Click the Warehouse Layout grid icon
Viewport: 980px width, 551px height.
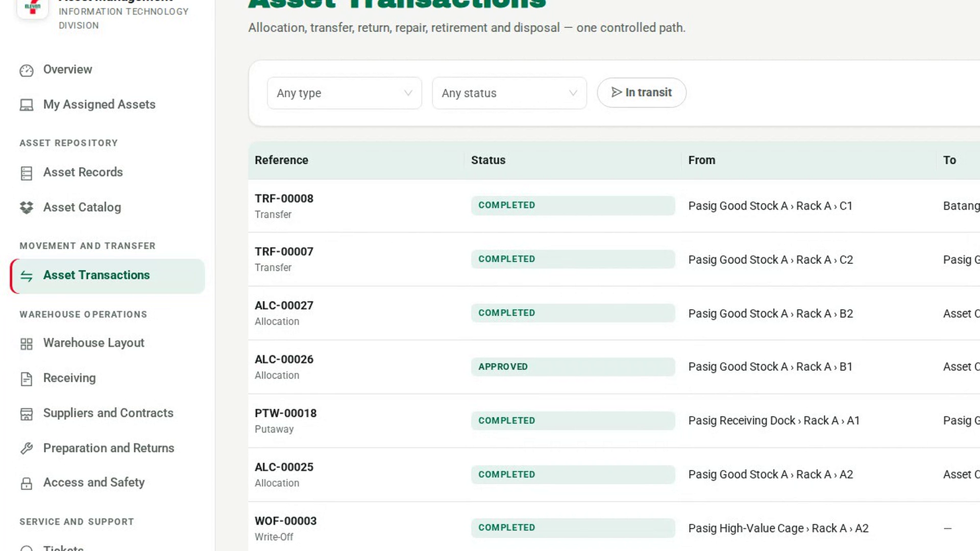27,344
